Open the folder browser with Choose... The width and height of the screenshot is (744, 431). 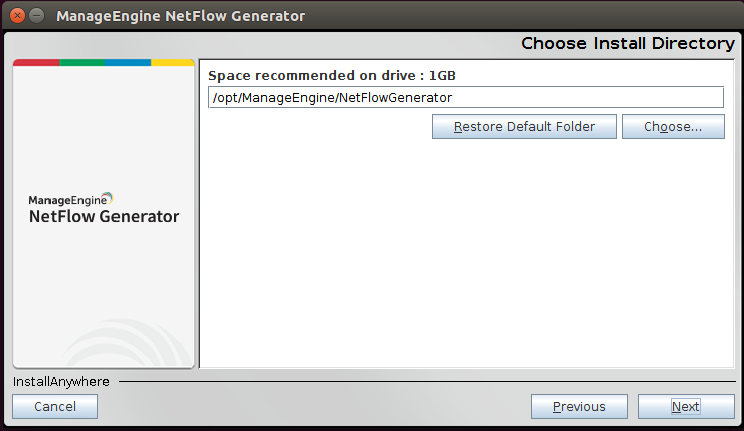tap(672, 127)
